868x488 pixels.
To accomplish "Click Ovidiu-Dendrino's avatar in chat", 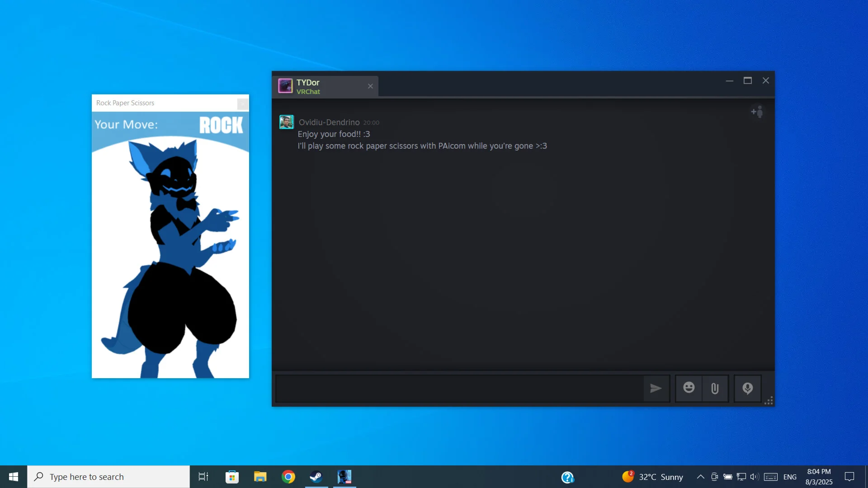I will point(287,122).
